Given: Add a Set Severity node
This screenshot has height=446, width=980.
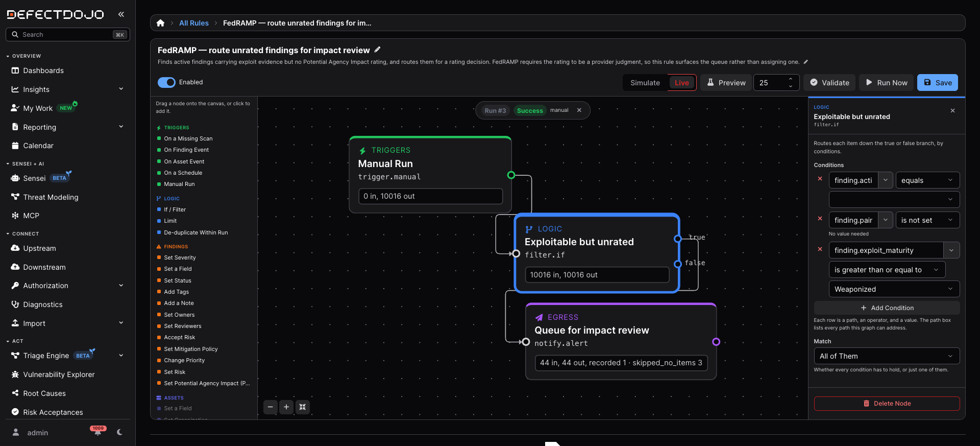Looking at the screenshot, I should click(180, 257).
